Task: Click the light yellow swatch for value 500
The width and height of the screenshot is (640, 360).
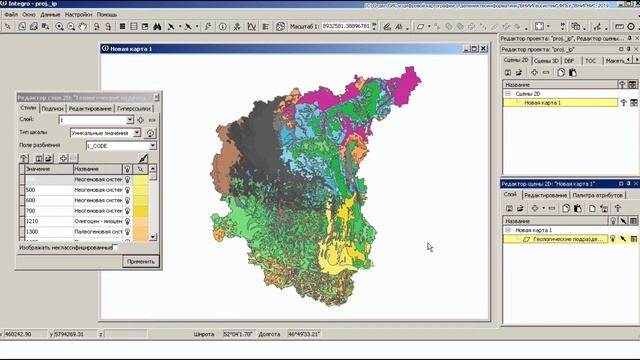Action: coord(140,190)
